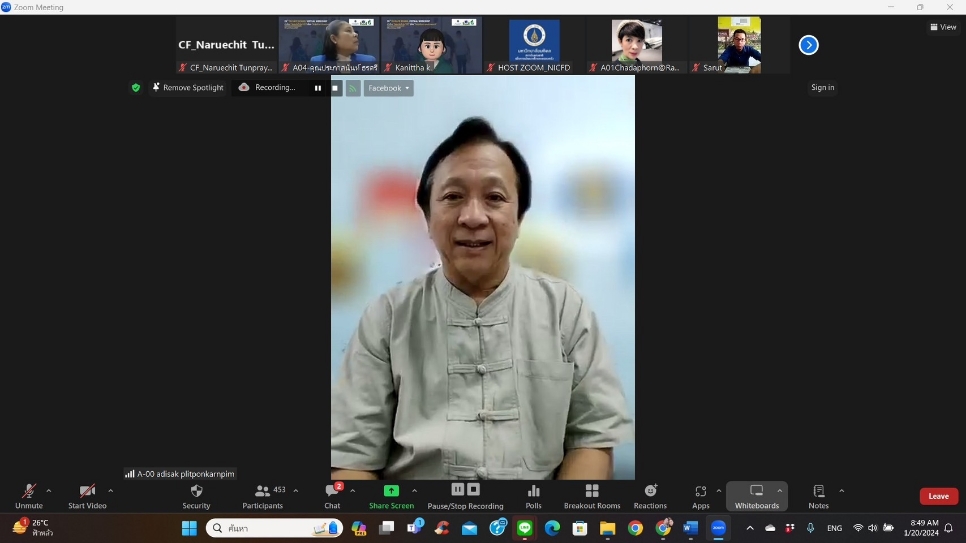The width and height of the screenshot is (966, 543).
Task: Click the taskbar search box
Action: 274,528
